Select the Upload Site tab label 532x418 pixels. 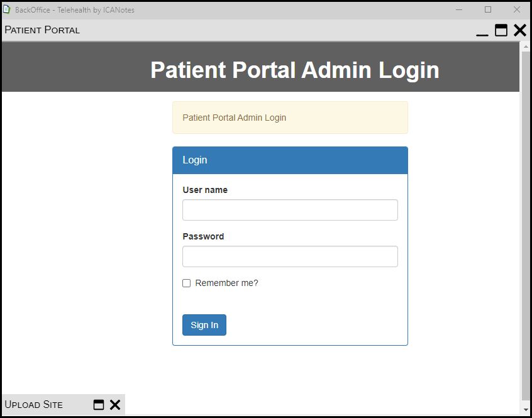[x=34, y=405]
